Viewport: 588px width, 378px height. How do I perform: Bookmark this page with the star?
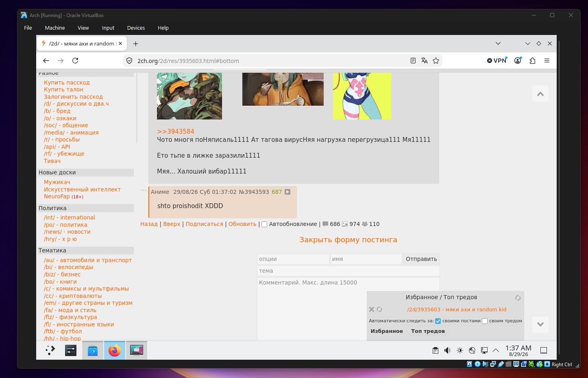[436, 61]
